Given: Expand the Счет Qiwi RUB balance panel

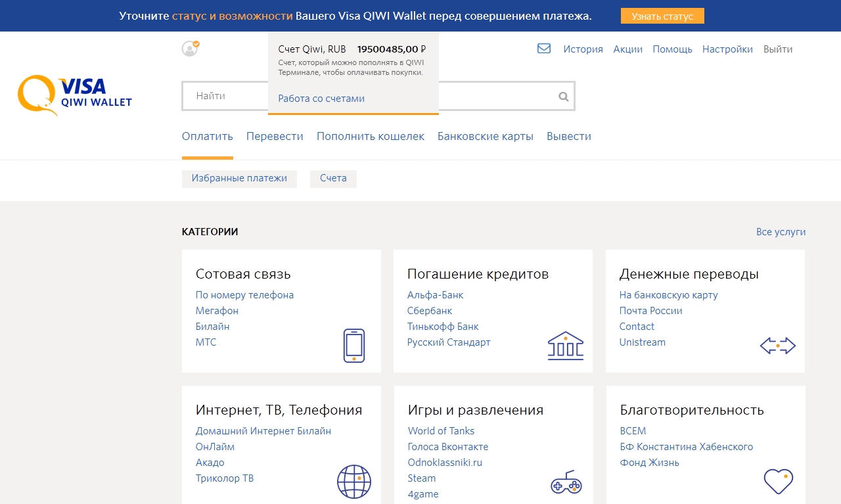Looking at the screenshot, I should tap(352, 49).
